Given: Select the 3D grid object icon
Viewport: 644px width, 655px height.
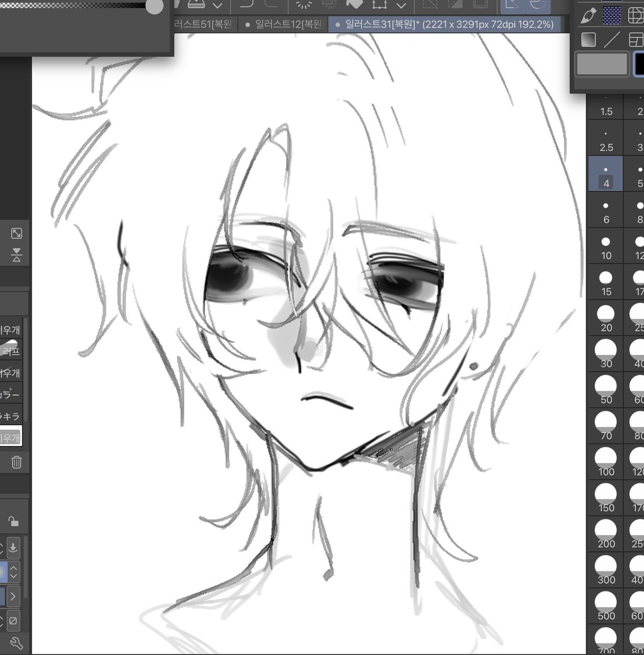Looking at the screenshot, I should [635, 16].
